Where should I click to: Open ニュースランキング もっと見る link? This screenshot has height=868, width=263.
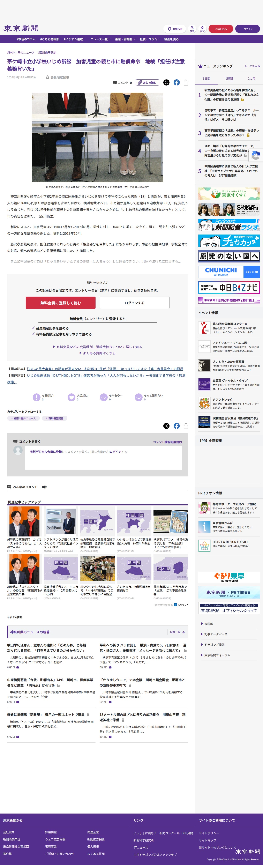(252, 66)
